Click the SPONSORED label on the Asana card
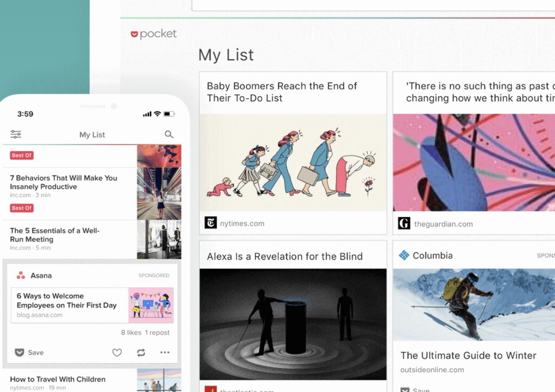 154,275
